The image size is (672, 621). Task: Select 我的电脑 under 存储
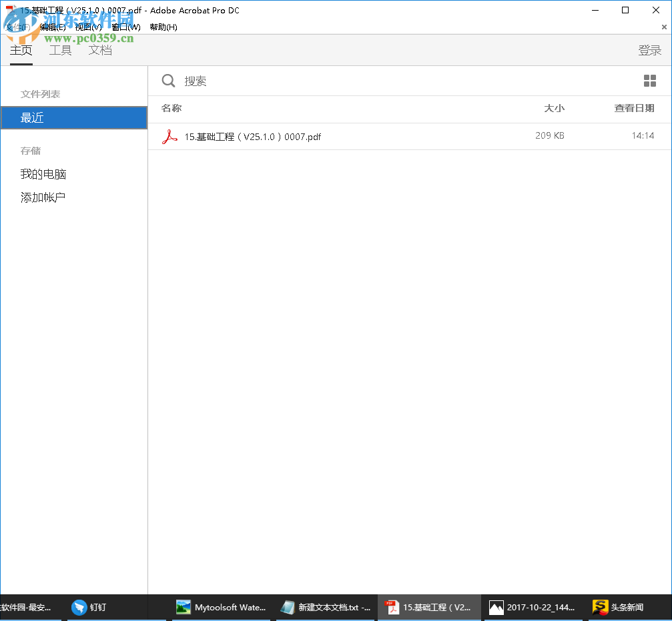tap(43, 174)
